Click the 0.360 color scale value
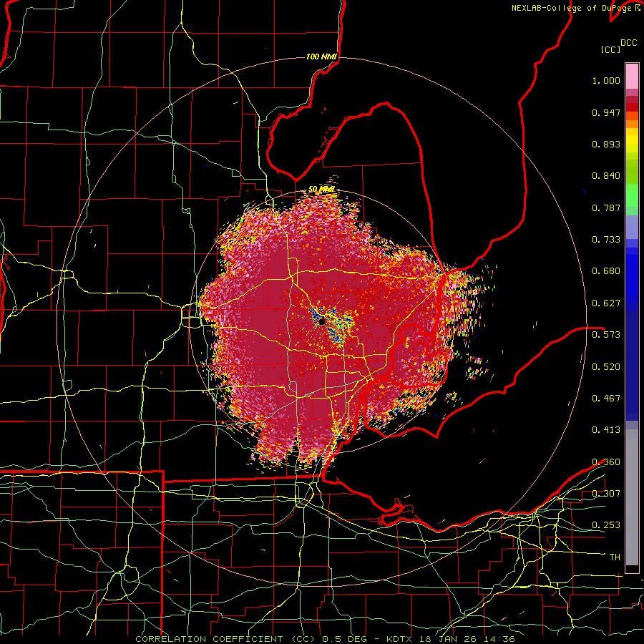 (606, 462)
